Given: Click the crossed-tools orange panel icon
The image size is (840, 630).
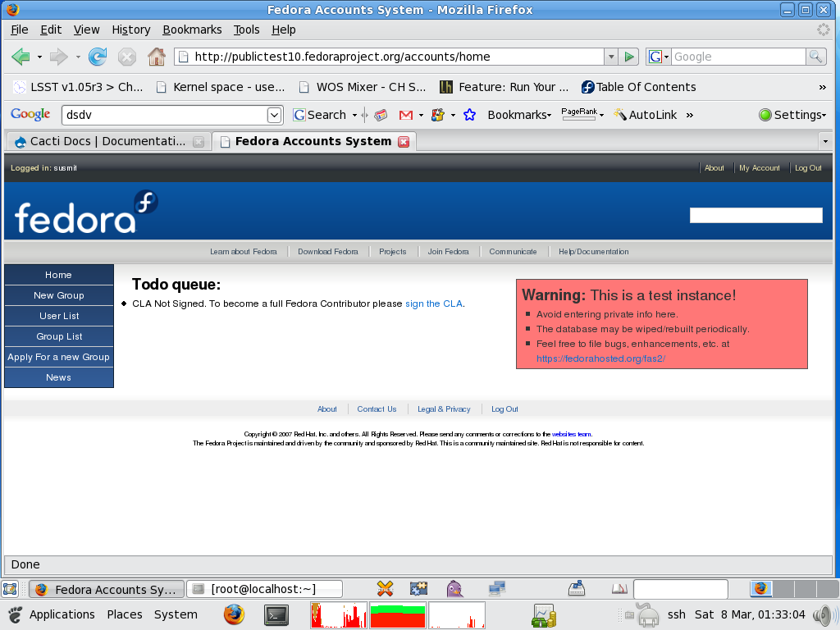Looking at the screenshot, I should [x=386, y=589].
